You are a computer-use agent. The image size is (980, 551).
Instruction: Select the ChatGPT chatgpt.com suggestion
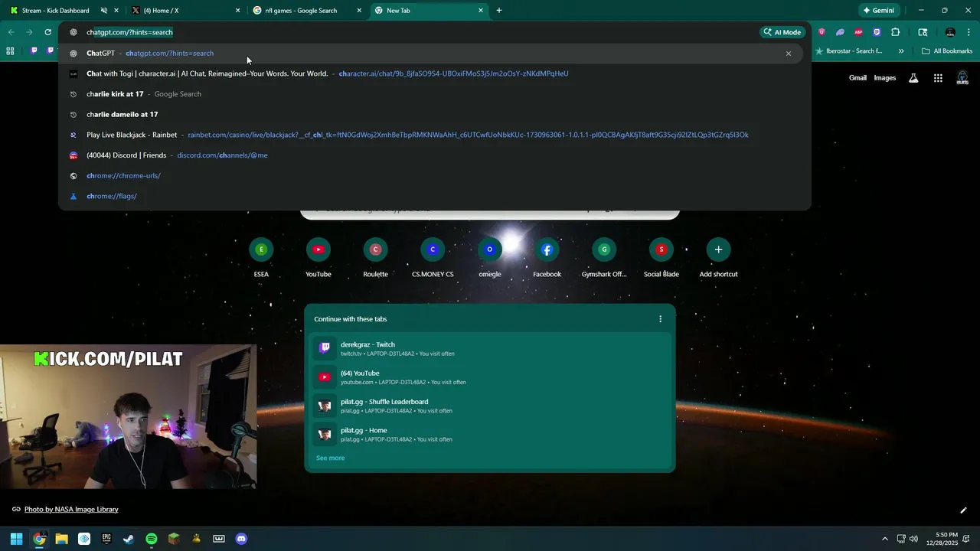[x=429, y=54]
